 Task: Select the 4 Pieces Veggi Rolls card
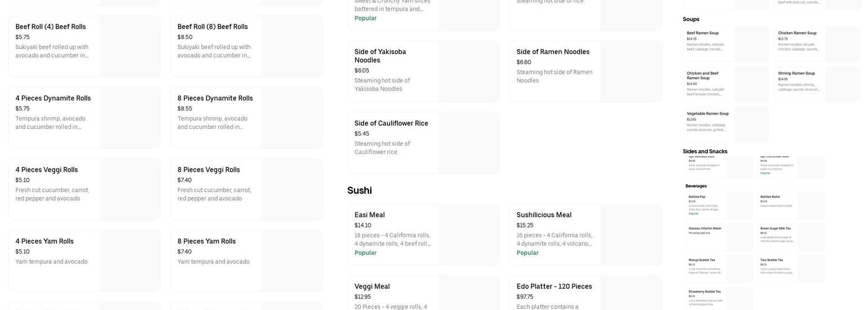84,189
